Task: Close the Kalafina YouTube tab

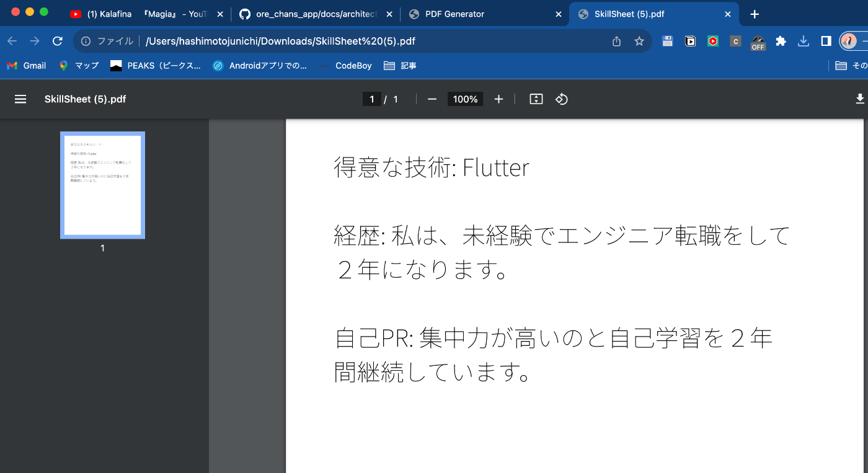Action: (x=220, y=14)
